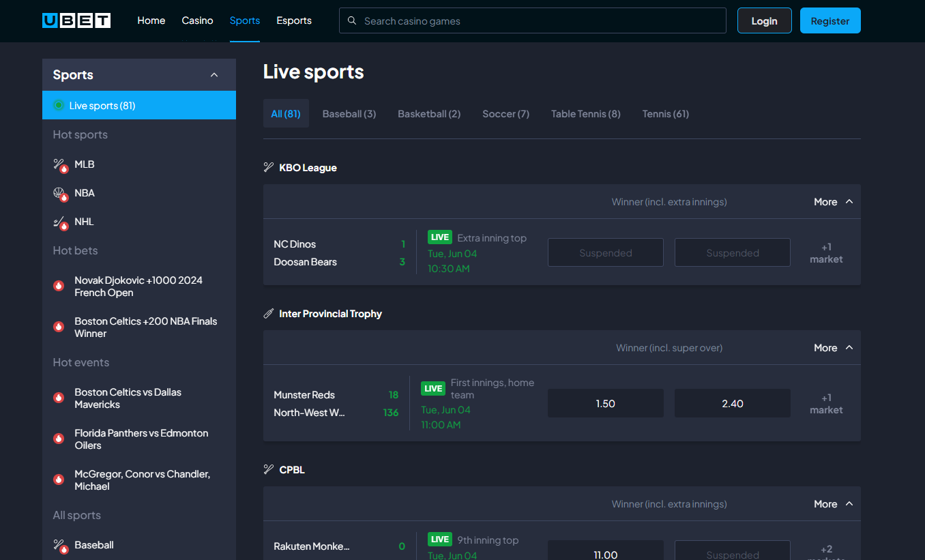
Task: Click flame icon beside Boston Celtics +200 bet
Action: 59,327
